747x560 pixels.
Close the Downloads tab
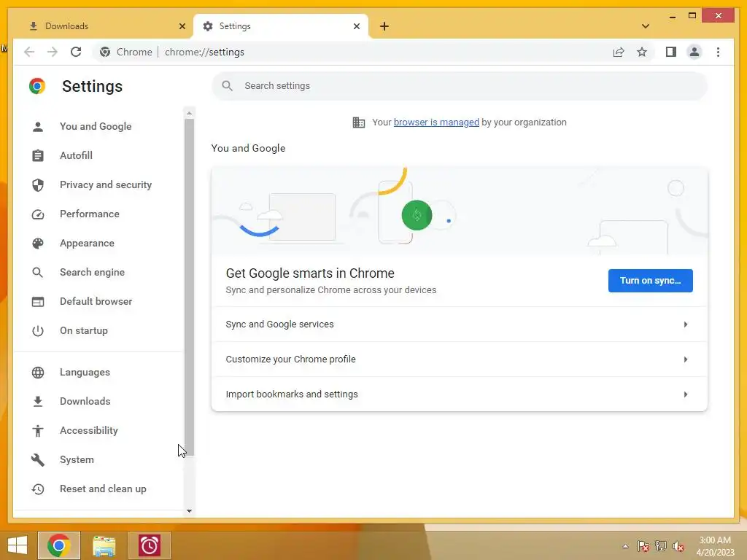[x=182, y=26]
